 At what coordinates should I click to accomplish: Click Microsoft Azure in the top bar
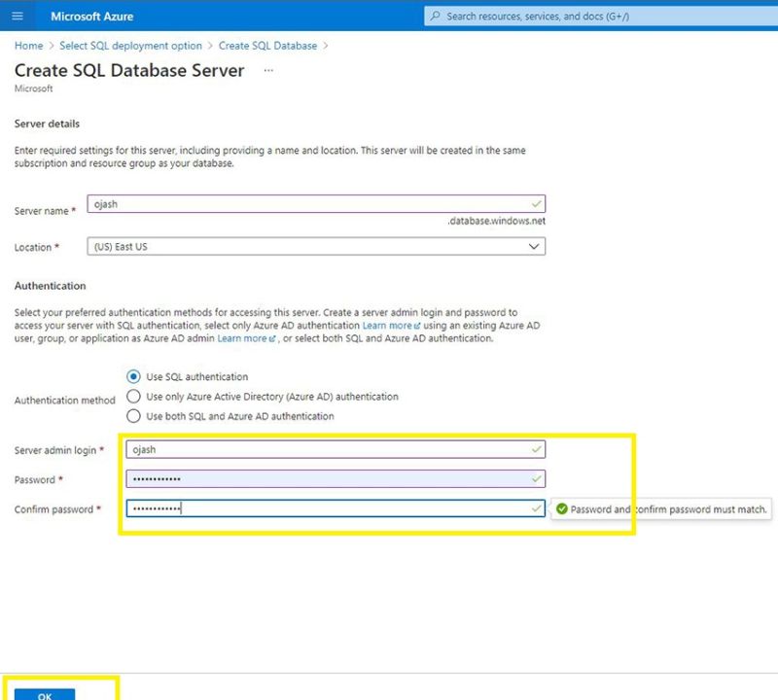click(x=91, y=16)
